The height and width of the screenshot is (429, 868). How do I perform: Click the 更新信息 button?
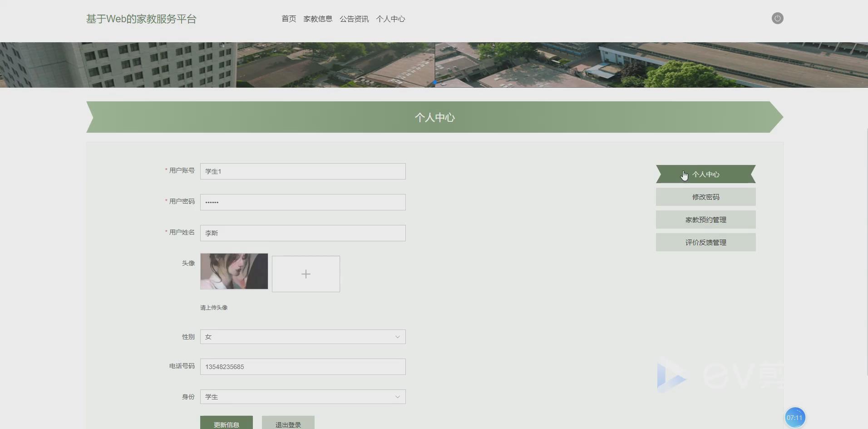coord(227,423)
